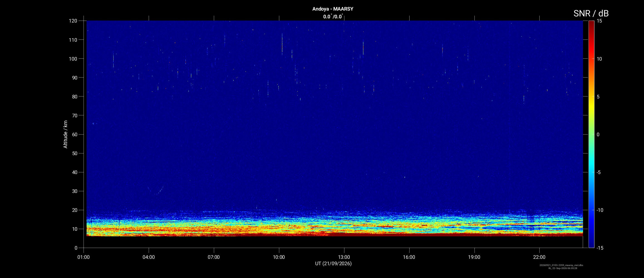Click the altitude tick label '70'
The image size is (644, 278).
point(75,115)
